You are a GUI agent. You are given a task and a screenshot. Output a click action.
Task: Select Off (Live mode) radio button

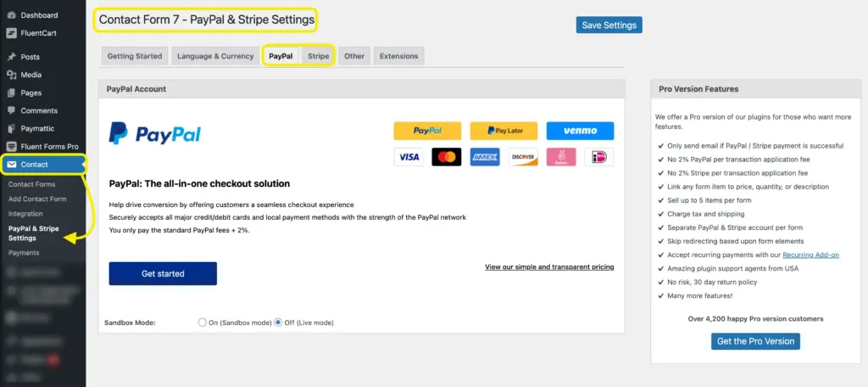278,322
